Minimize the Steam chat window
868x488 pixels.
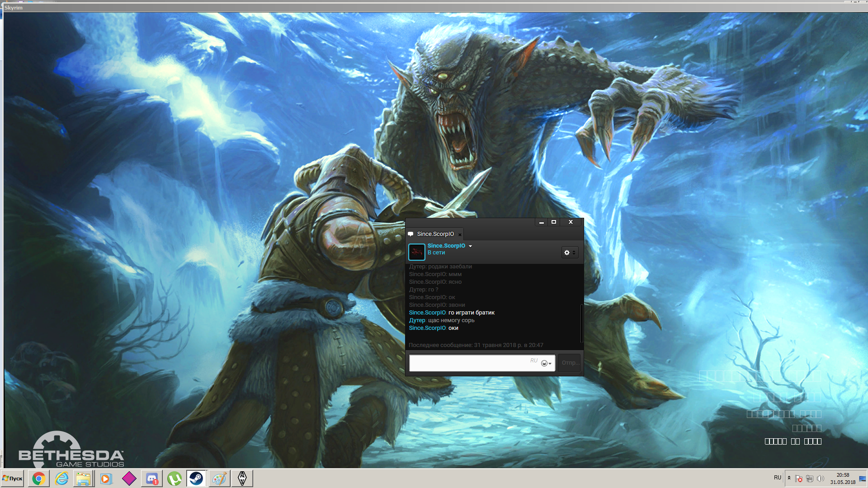541,222
